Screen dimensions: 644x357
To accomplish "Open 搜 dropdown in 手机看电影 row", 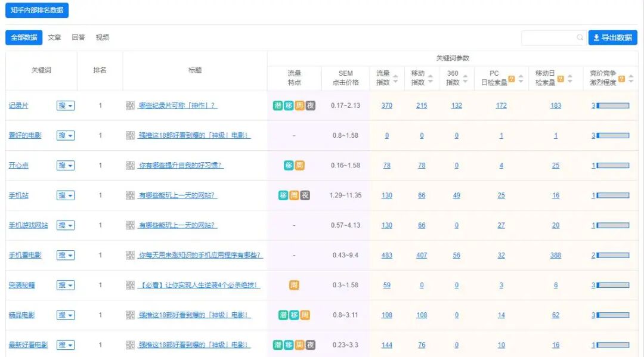I will click(x=66, y=255).
